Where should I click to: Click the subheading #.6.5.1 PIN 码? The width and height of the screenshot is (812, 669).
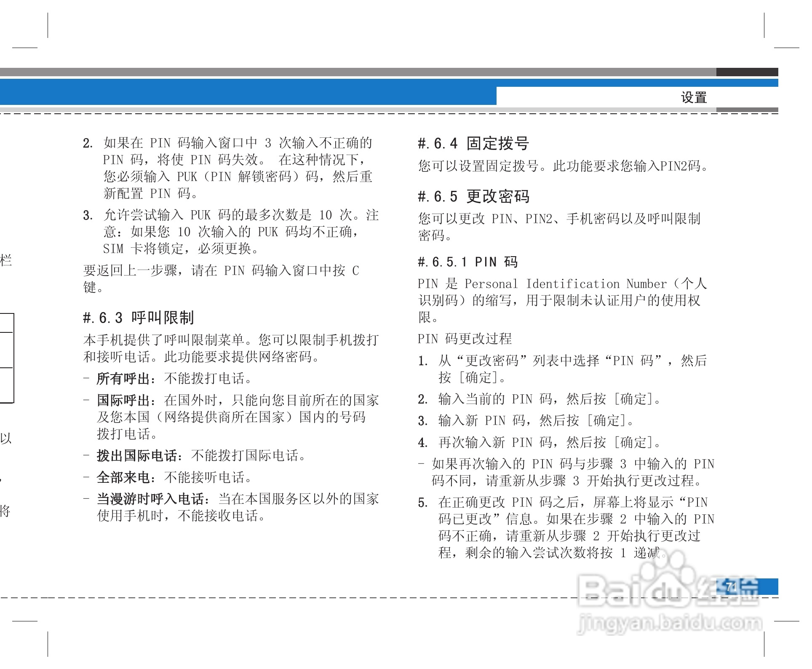[x=467, y=262]
